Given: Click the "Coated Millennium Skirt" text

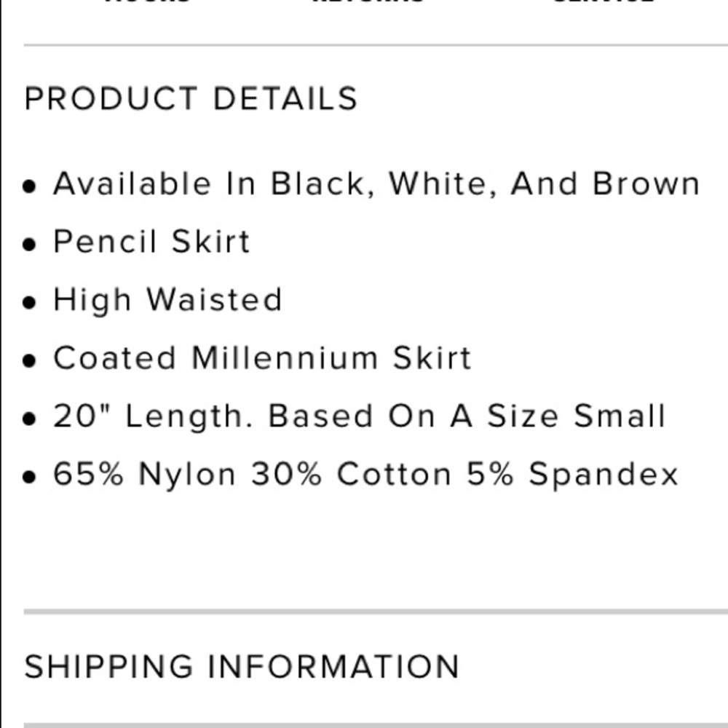Looking at the screenshot, I should tap(262, 358).
